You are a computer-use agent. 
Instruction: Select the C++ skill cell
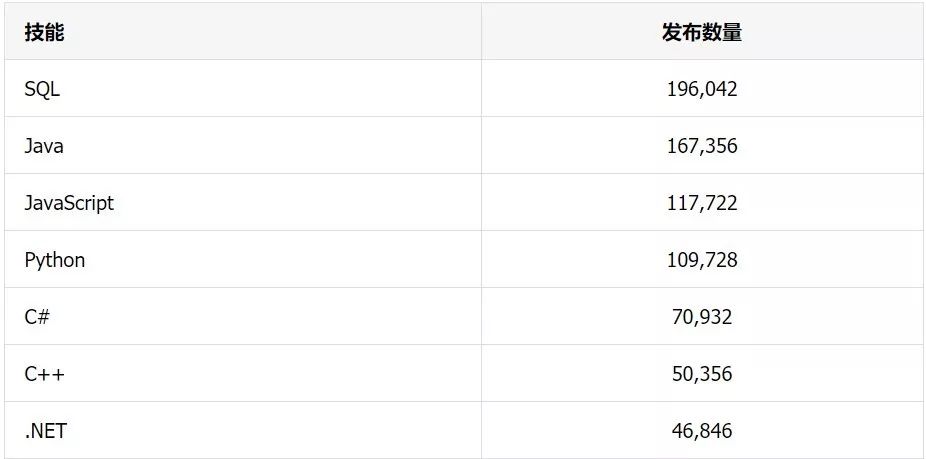pyautogui.click(x=243, y=373)
